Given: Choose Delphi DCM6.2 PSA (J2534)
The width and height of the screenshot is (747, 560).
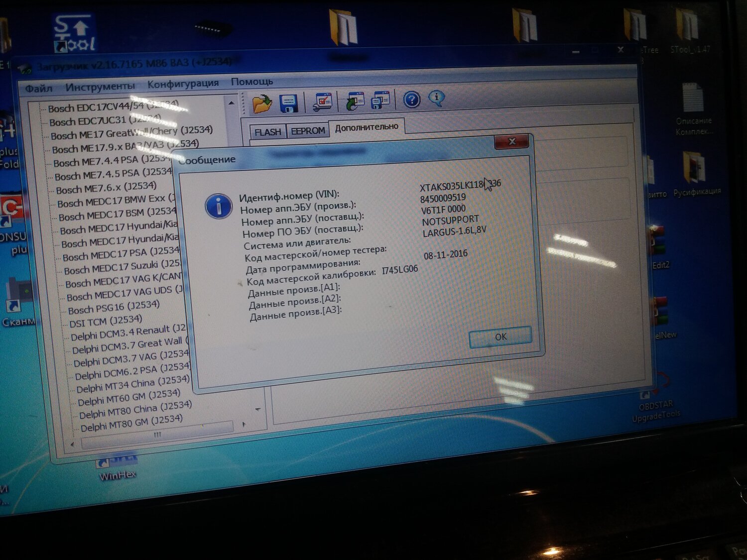Looking at the screenshot, I should click(132, 372).
